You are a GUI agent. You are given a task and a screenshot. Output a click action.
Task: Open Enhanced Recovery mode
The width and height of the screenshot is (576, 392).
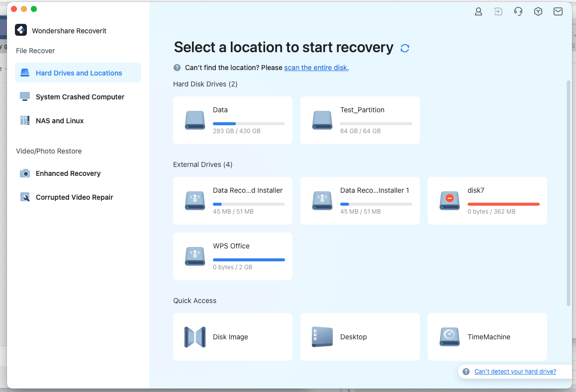(68, 173)
